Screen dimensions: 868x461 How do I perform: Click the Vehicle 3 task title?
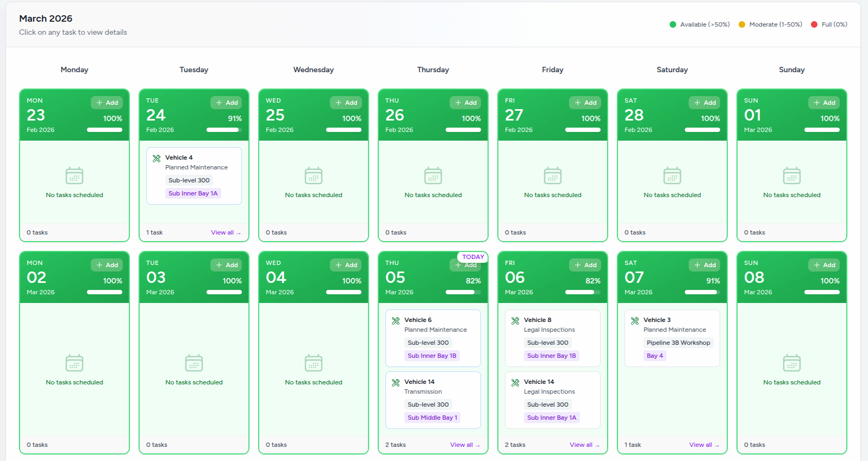tap(657, 320)
